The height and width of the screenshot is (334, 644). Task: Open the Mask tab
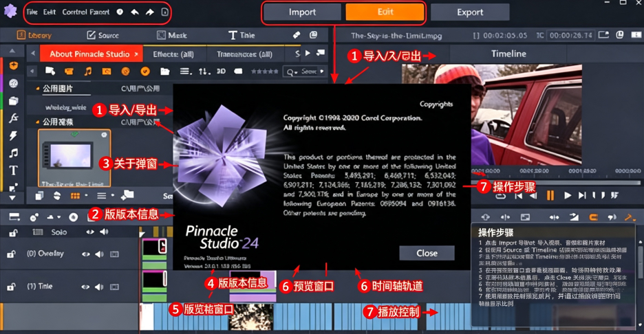(x=172, y=35)
